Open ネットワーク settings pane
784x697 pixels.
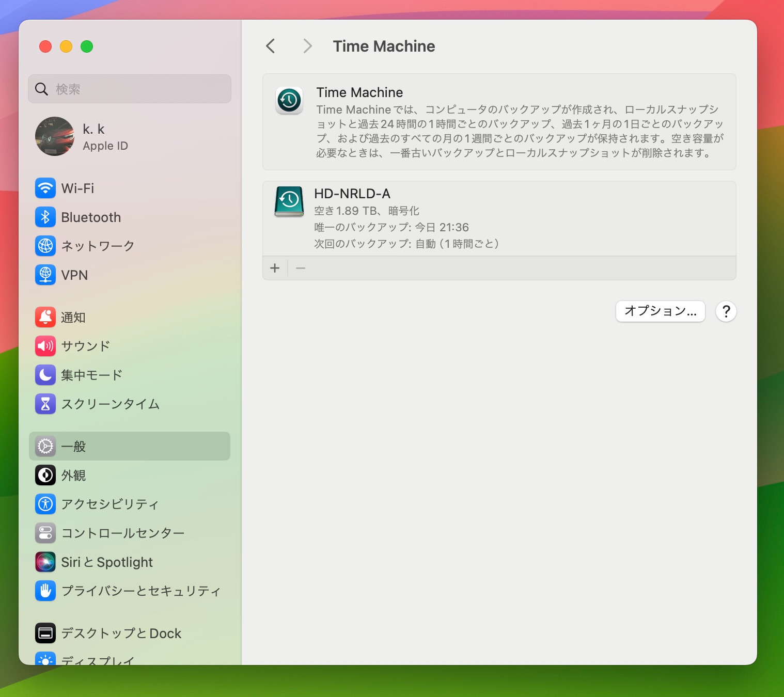click(x=130, y=246)
